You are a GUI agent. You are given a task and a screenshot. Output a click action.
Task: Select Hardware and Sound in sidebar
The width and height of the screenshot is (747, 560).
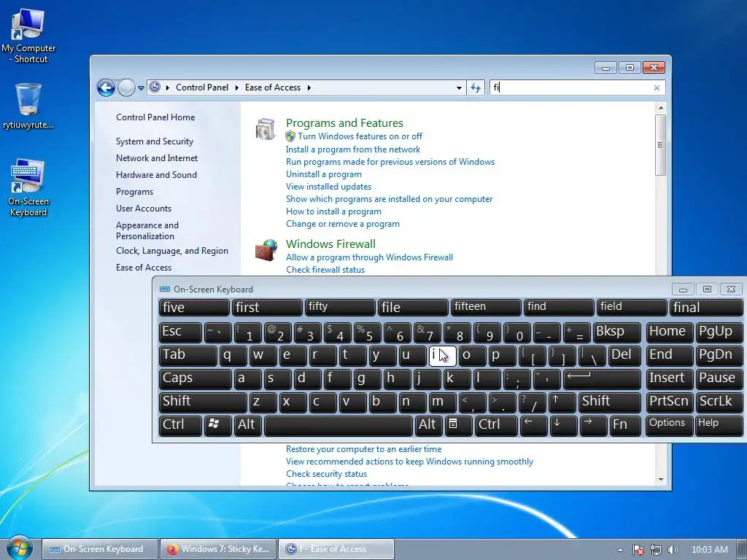[156, 175]
